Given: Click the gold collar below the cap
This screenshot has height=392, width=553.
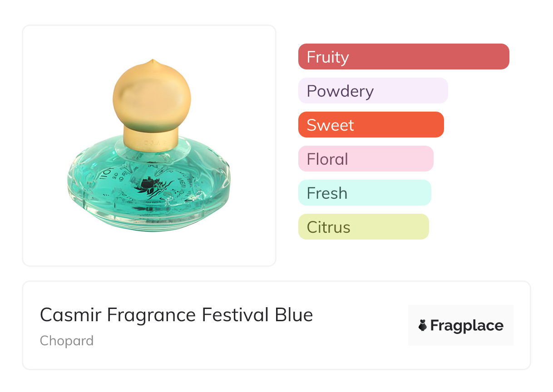Looking at the screenshot, I should [151, 134].
